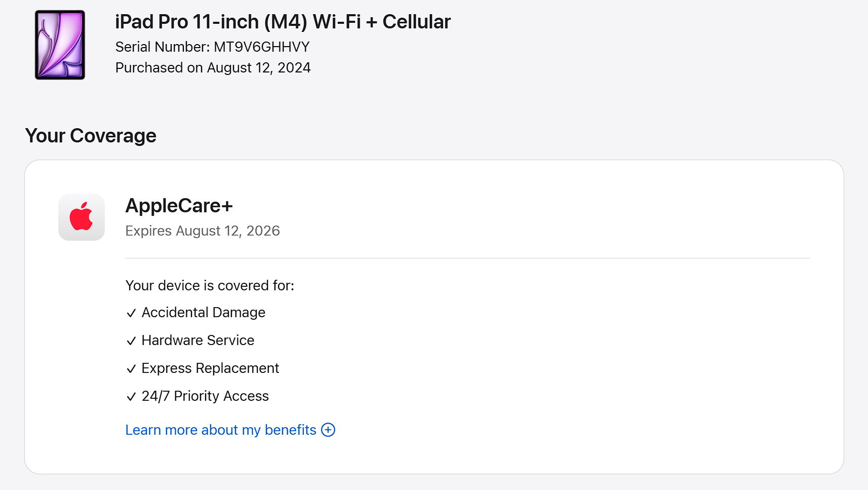Select the 24/7 Priority Access label
This screenshot has width=868, height=490.
point(205,396)
